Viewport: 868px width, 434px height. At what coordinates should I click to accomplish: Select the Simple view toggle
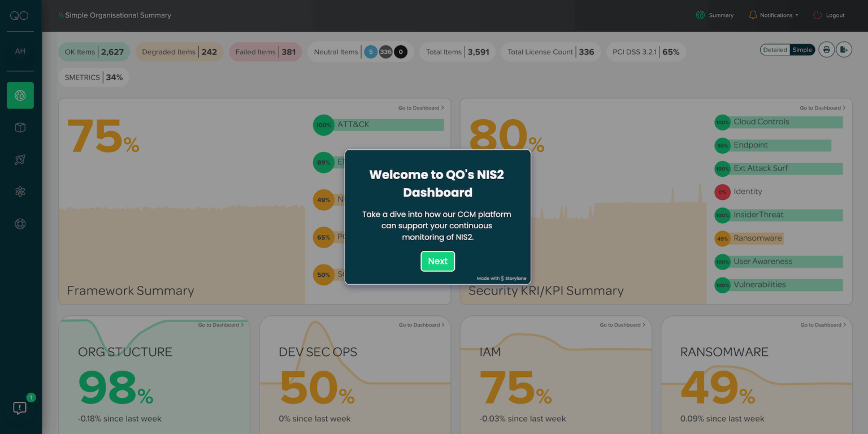coord(802,50)
